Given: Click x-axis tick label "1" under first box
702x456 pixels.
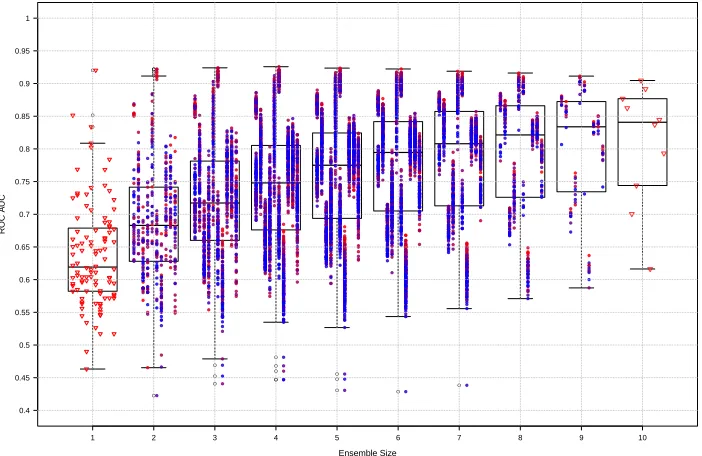Looking at the screenshot, I should [x=93, y=438].
